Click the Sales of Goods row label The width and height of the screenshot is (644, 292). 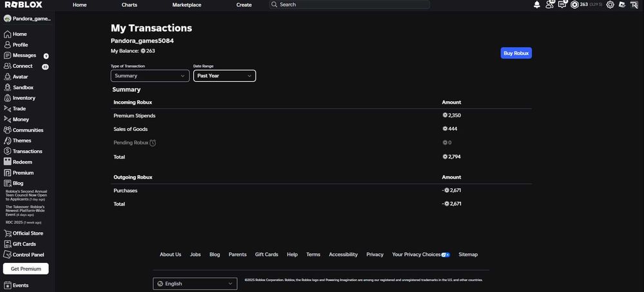tap(131, 129)
